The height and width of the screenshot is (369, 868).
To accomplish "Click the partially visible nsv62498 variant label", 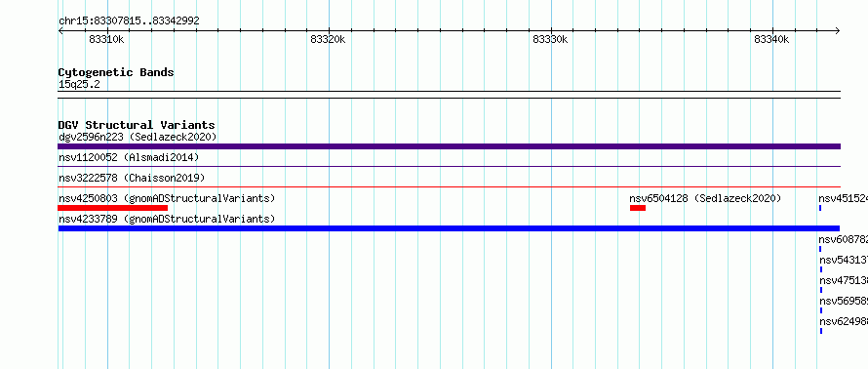I will tap(843, 322).
